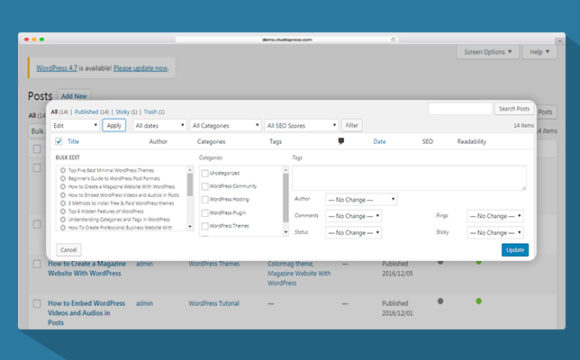Click admin author in Magazine Website row

[144, 264]
